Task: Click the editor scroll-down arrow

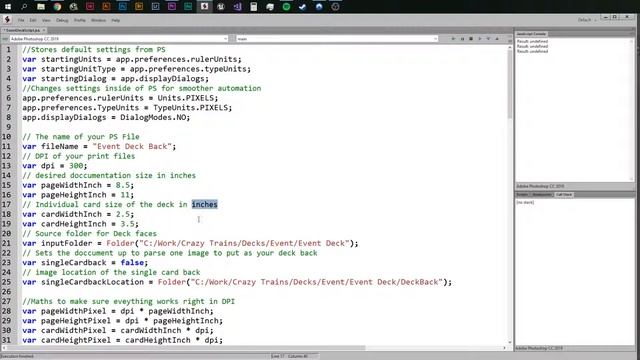Action: coord(509,342)
